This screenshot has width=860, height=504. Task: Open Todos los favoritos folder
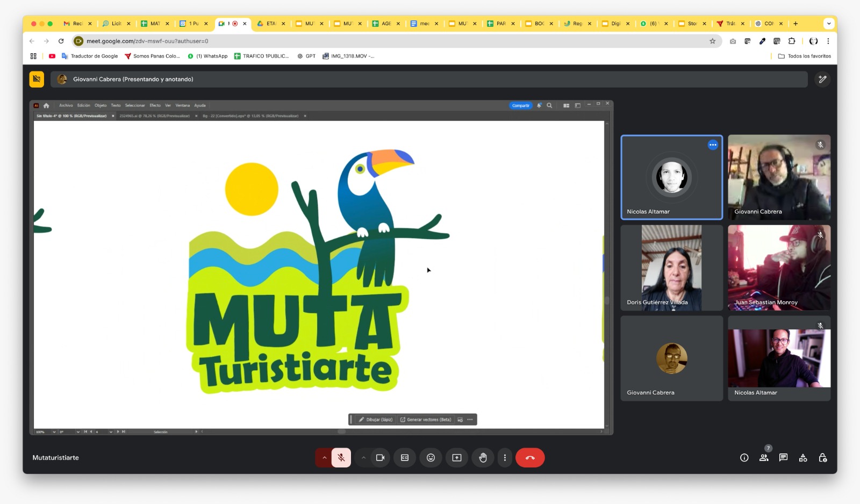coord(804,56)
